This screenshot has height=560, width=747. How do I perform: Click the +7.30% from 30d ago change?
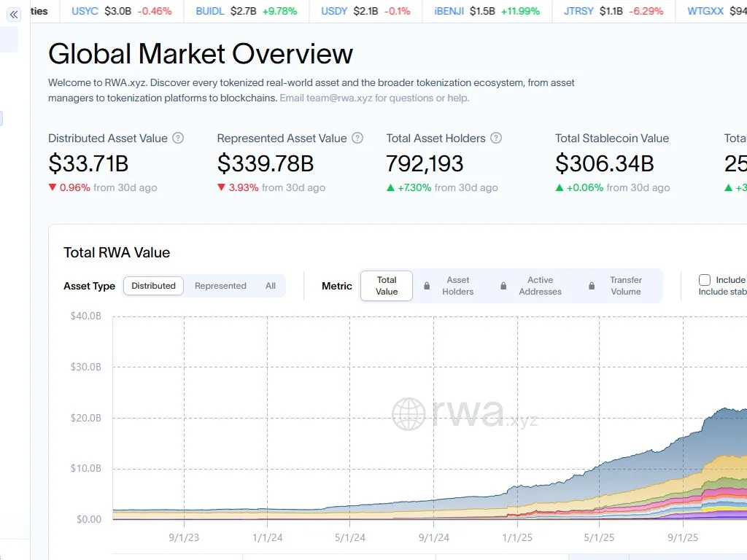point(442,187)
